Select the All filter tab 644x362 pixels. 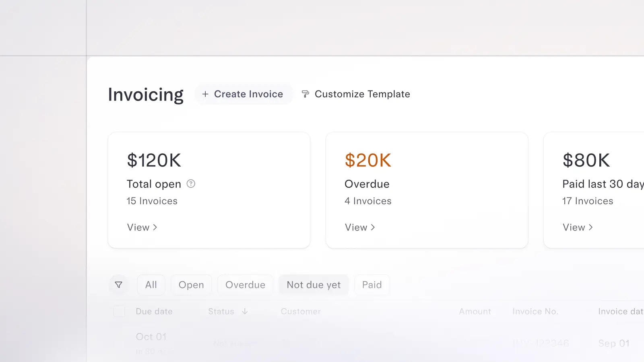[151, 284]
